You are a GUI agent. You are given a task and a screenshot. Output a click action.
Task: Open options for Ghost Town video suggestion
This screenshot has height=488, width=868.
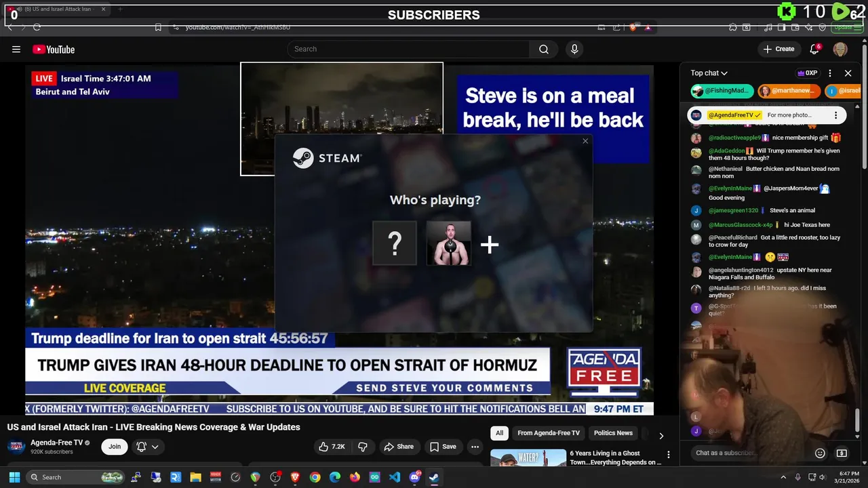[x=668, y=455]
